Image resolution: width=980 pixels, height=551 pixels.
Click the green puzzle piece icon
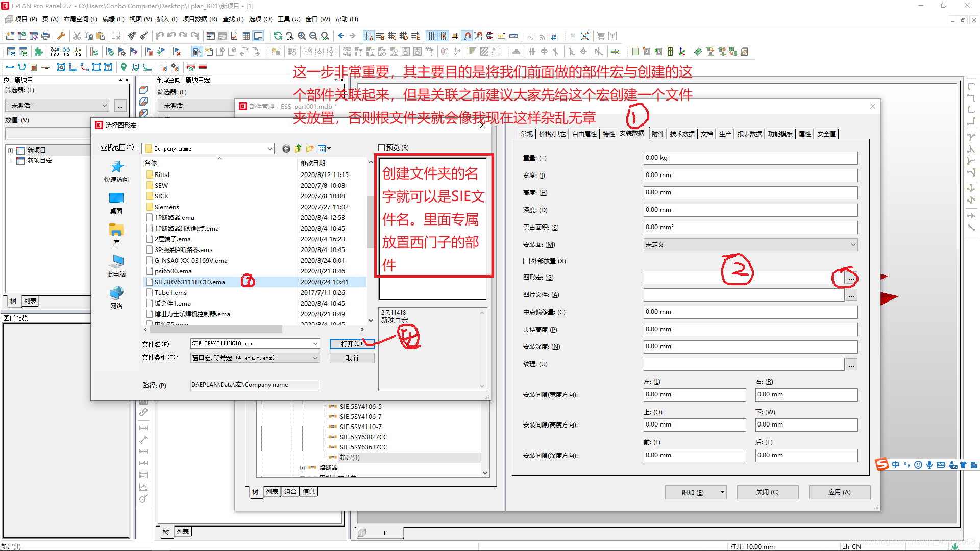pyautogui.click(x=38, y=52)
